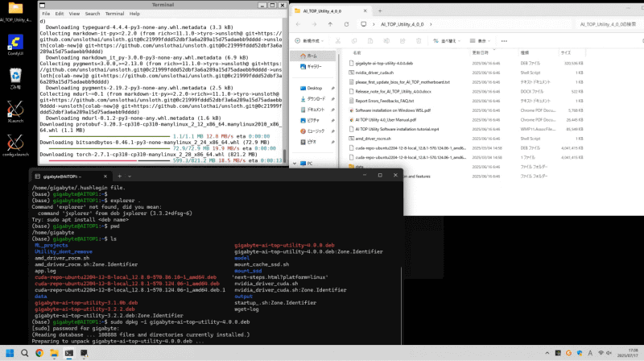
Task: Open View menu in Terminal window
Action: click(x=74, y=14)
